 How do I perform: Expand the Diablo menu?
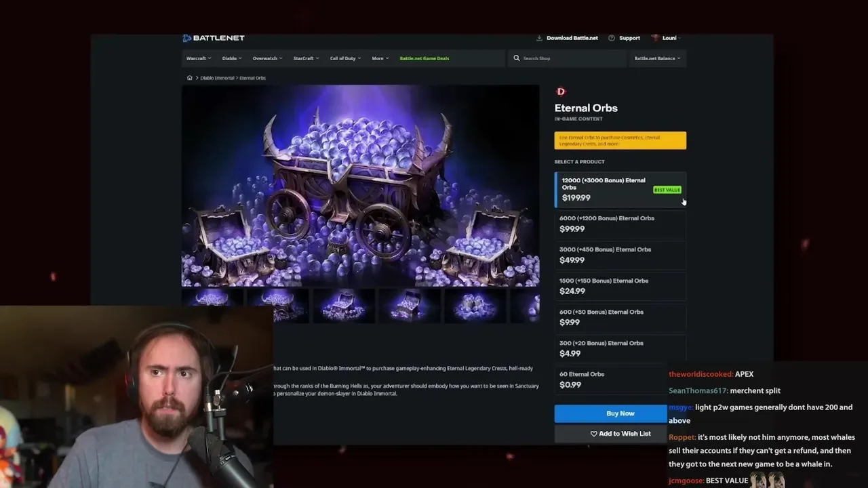click(232, 58)
